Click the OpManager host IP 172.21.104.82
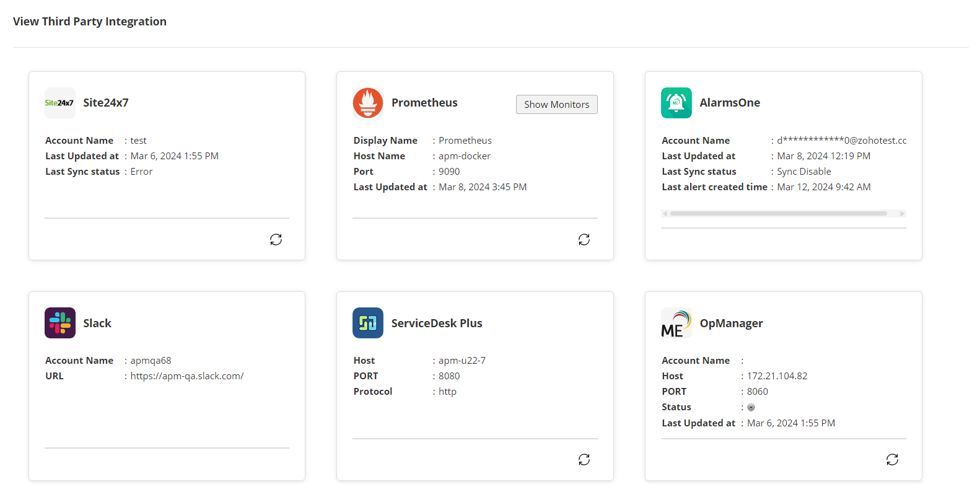This screenshot has height=484, width=980. [x=777, y=376]
